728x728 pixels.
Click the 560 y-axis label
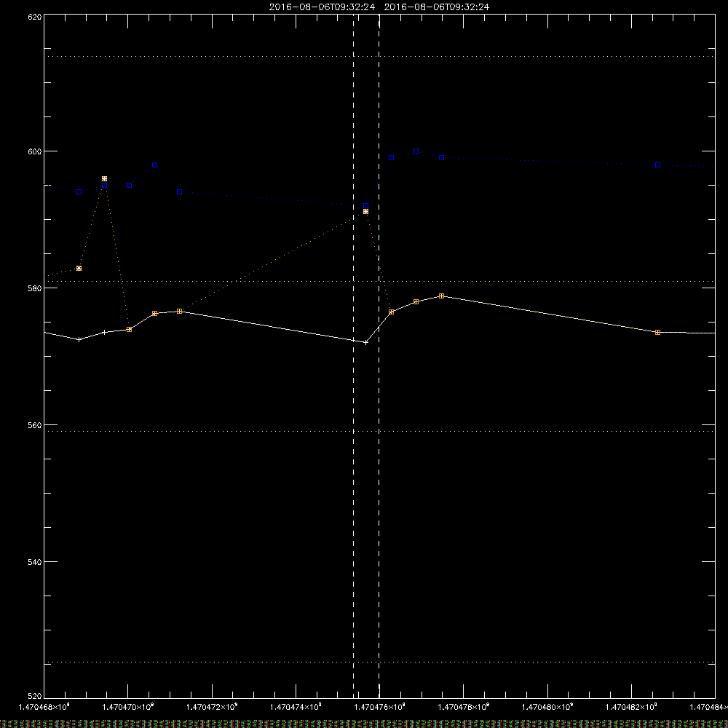point(35,425)
